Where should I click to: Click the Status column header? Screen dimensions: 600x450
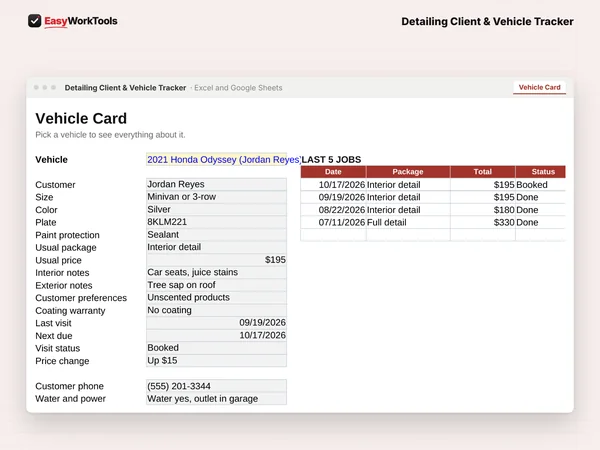(540, 172)
